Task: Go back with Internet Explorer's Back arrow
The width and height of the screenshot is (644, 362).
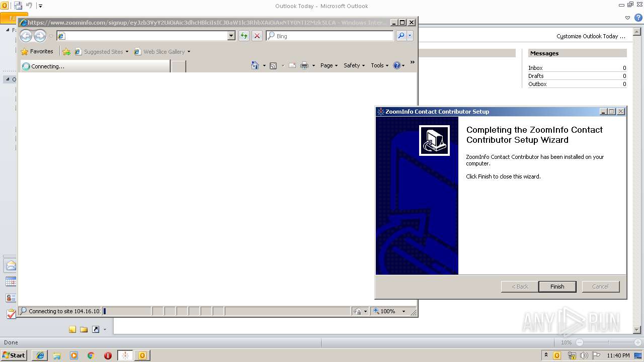Action: (x=26, y=36)
